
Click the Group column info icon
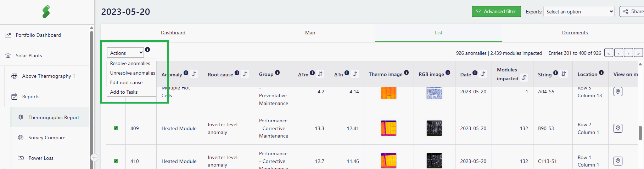tap(277, 72)
